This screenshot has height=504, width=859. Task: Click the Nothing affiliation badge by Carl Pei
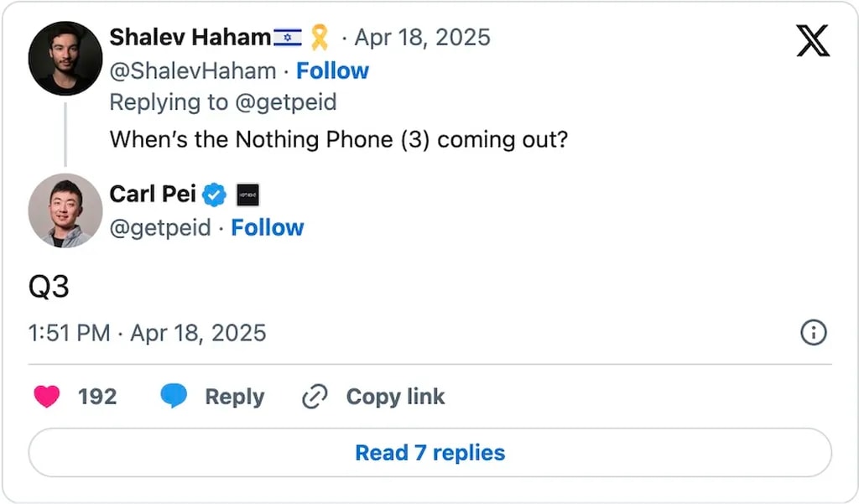coord(247,195)
